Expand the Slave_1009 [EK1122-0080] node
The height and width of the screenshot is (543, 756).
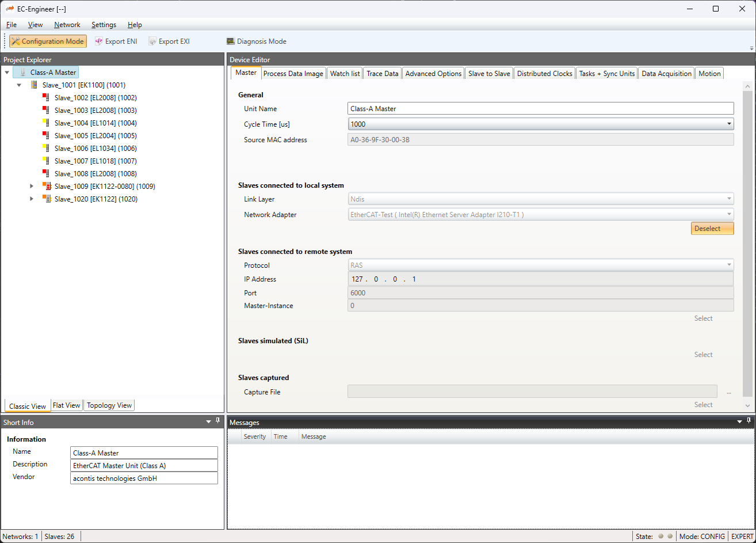[32, 186]
